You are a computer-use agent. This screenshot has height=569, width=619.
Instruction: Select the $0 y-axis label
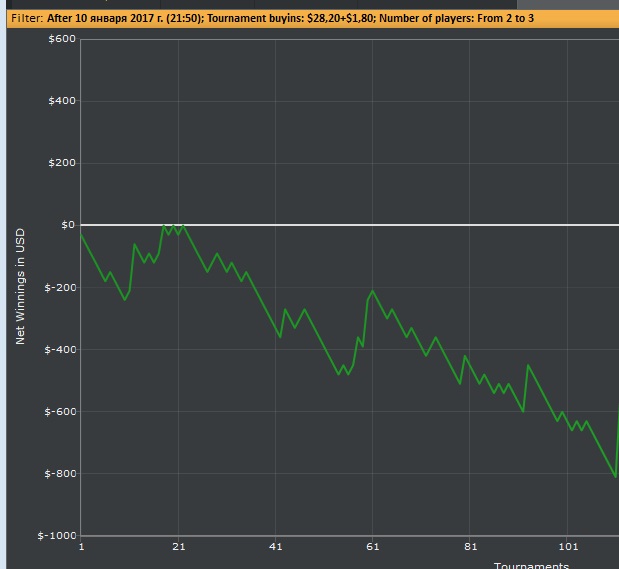(68, 225)
